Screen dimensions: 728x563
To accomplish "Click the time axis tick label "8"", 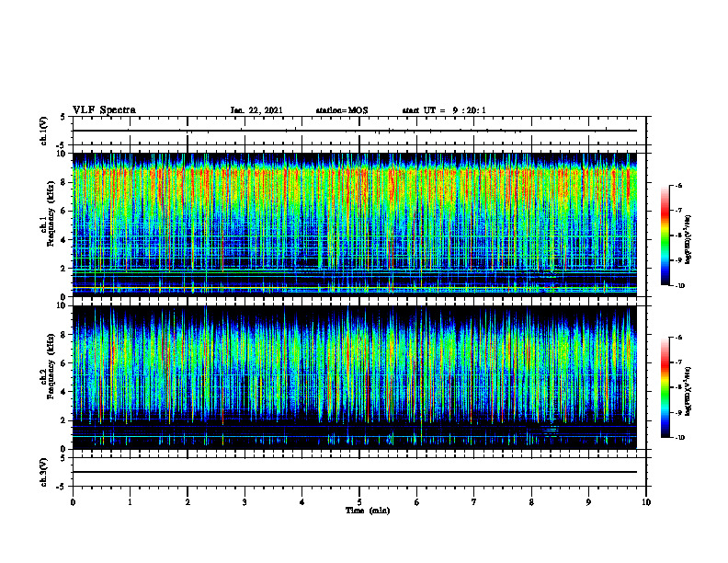I will pyautogui.click(x=531, y=502).
